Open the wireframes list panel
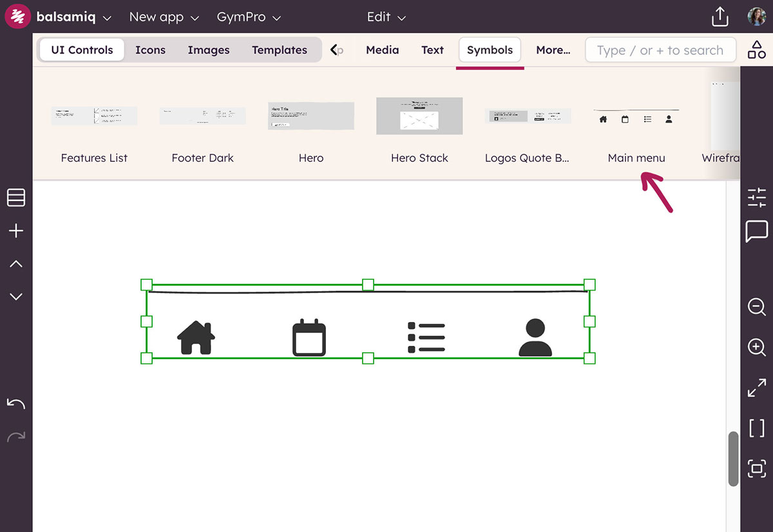773x532 pixels. click(x=15, y=198)
